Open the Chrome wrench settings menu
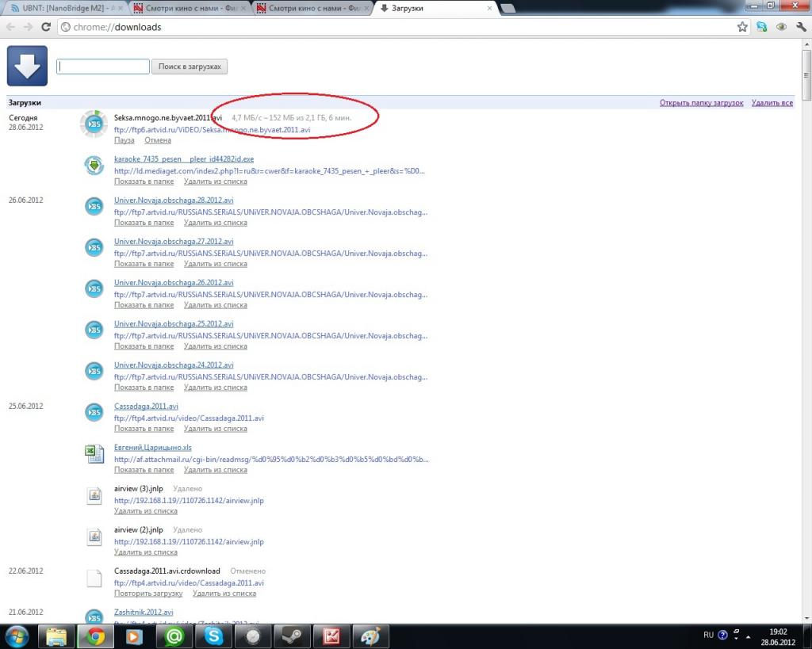812x649 pixels. tap(801, 27)
